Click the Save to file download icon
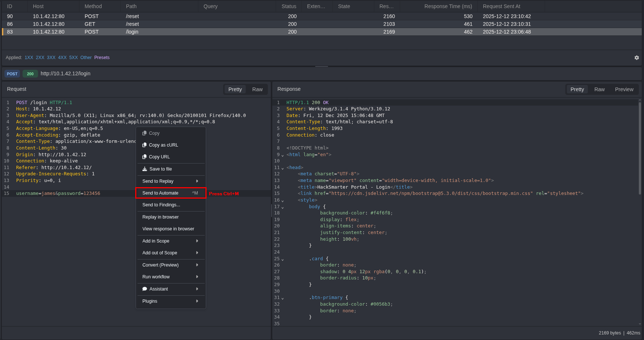Image resolution: width=644 pixels, height=340 pixels. point(145,169)
